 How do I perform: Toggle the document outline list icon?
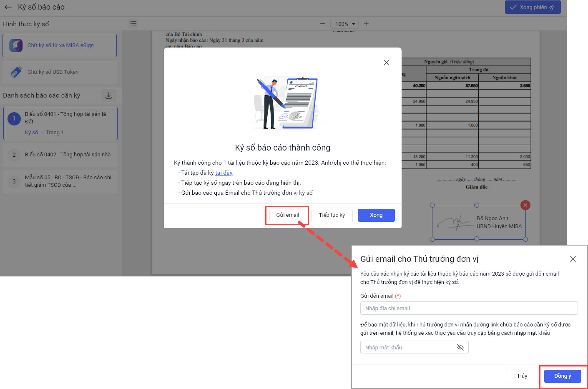click(133, 24)
